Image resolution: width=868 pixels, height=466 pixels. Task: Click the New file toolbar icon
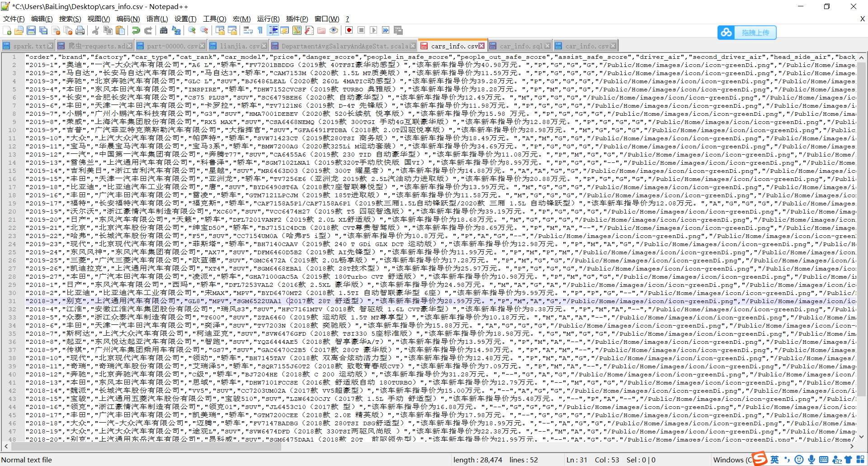click(7, 30)
